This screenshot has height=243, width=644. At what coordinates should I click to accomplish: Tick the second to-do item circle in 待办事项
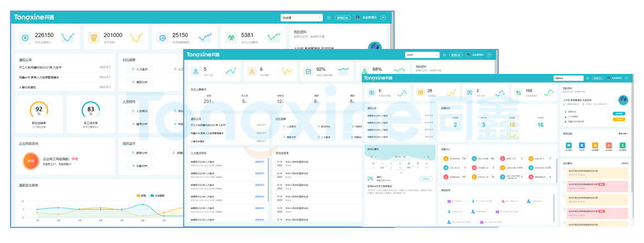pyautogui.click(x=564, y=185)
